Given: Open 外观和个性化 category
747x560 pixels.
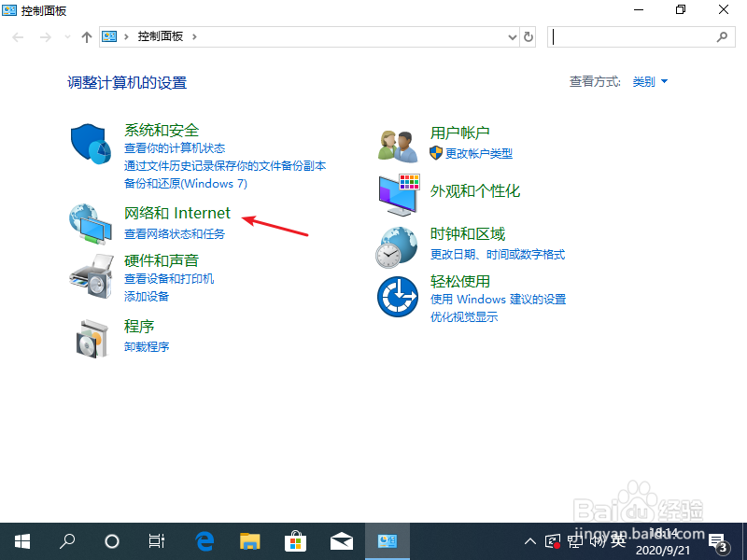Looking at the screenshot, I should 475,191.
